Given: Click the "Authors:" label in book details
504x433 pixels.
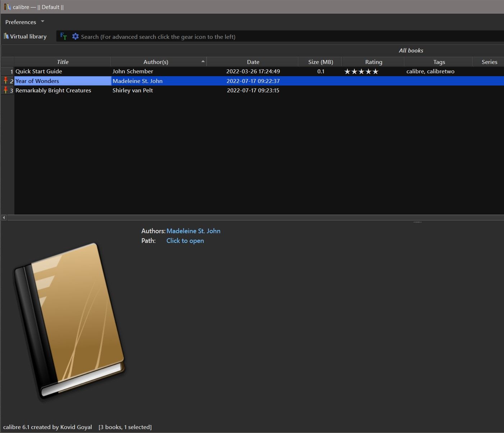Looking at the screenshot, I should [153, 231].
